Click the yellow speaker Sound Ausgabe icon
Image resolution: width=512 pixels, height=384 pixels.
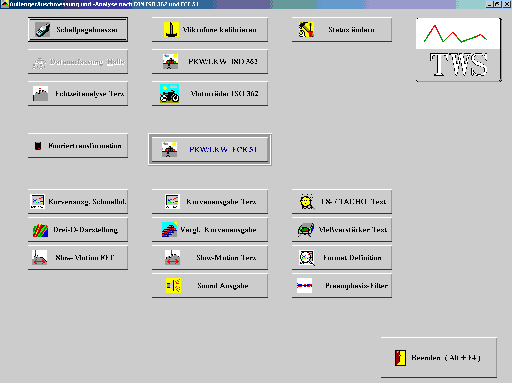tap(173, 286)
